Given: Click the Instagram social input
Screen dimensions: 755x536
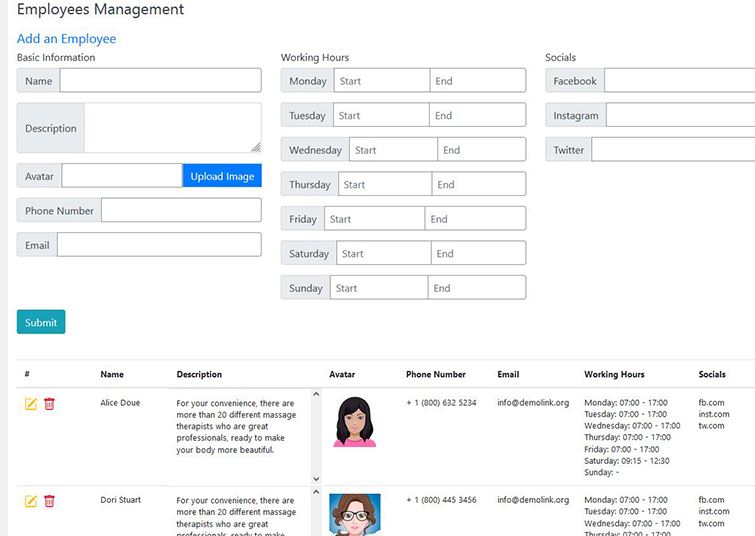Looking at the screenshot, I should tap(680, 115).
